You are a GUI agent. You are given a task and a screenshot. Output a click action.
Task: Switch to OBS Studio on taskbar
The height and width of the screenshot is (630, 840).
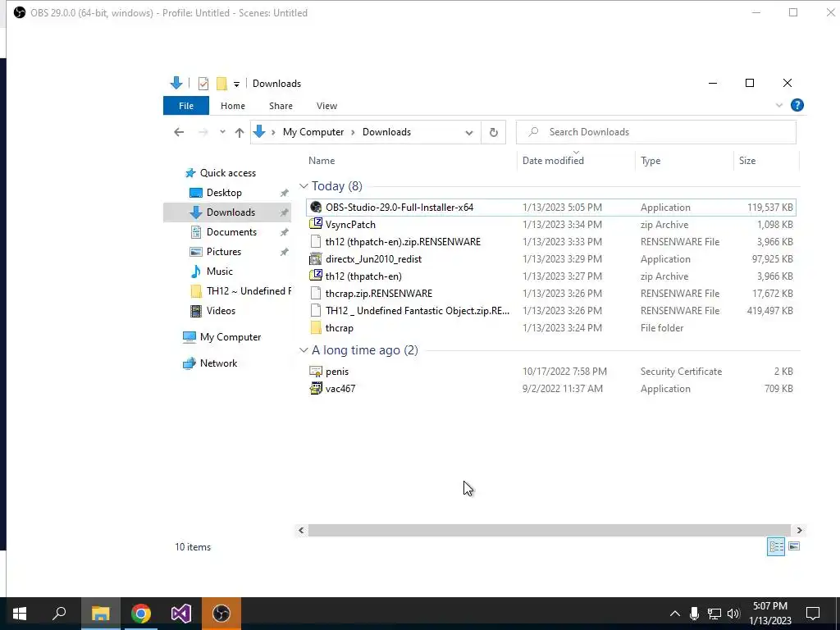221,614
